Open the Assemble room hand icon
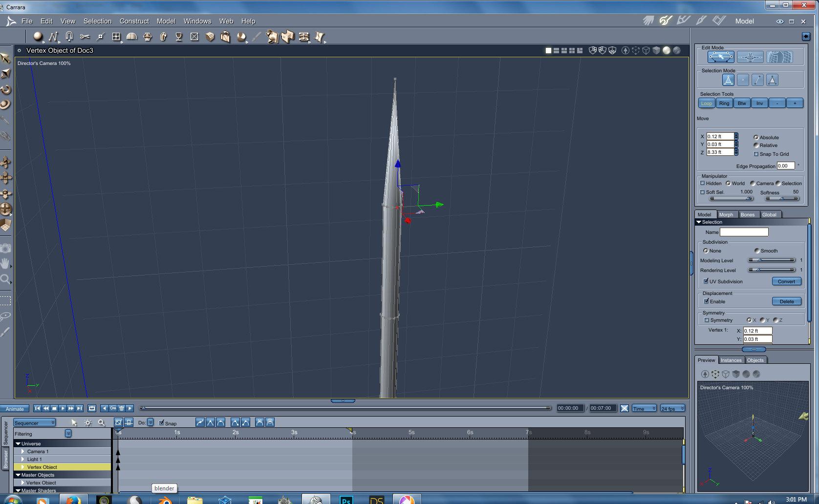Image resolution: width=819 pixels, height=504 pixels. (x=648, y=21)
